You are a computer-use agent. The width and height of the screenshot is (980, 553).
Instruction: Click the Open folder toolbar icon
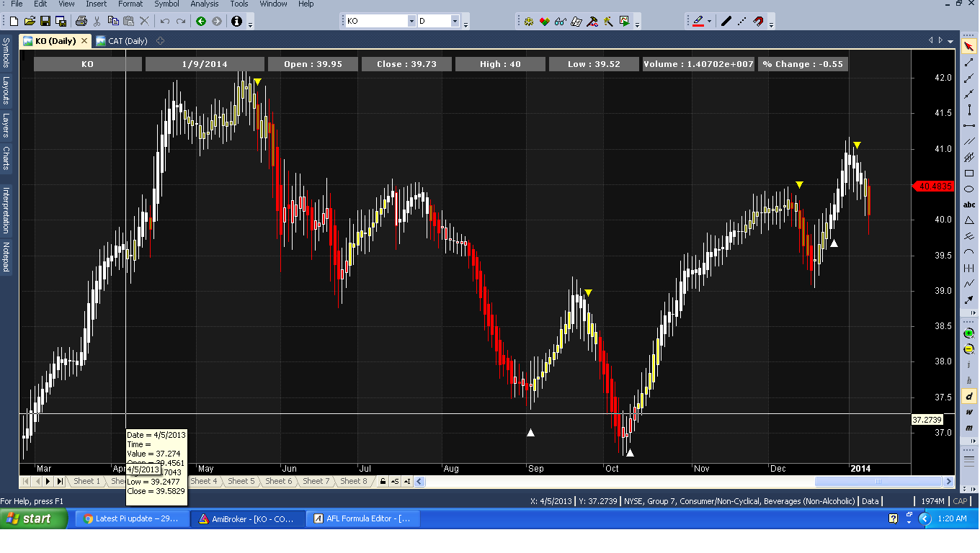coord(30,22)
